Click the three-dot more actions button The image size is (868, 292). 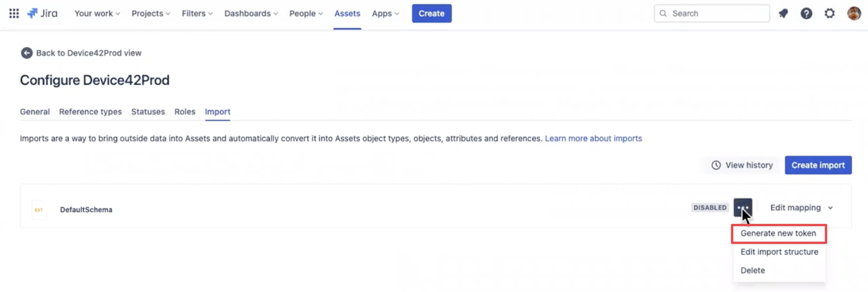[743, 207]
